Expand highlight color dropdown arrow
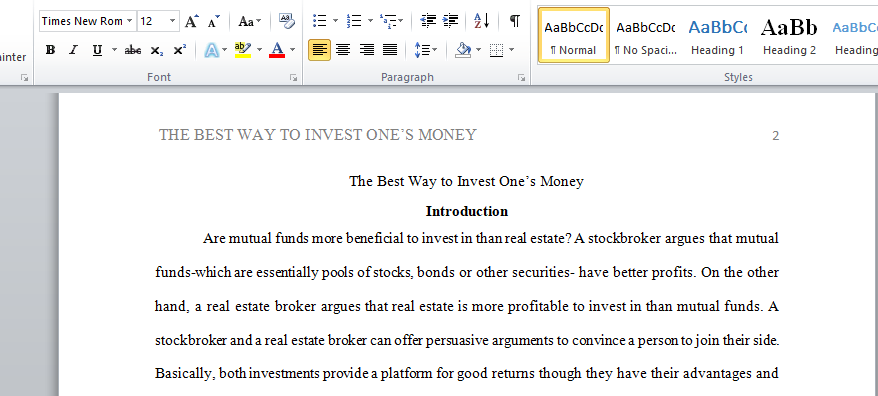Image resolution: width=878 pixels, height=396 pixels. coord(259,50)
